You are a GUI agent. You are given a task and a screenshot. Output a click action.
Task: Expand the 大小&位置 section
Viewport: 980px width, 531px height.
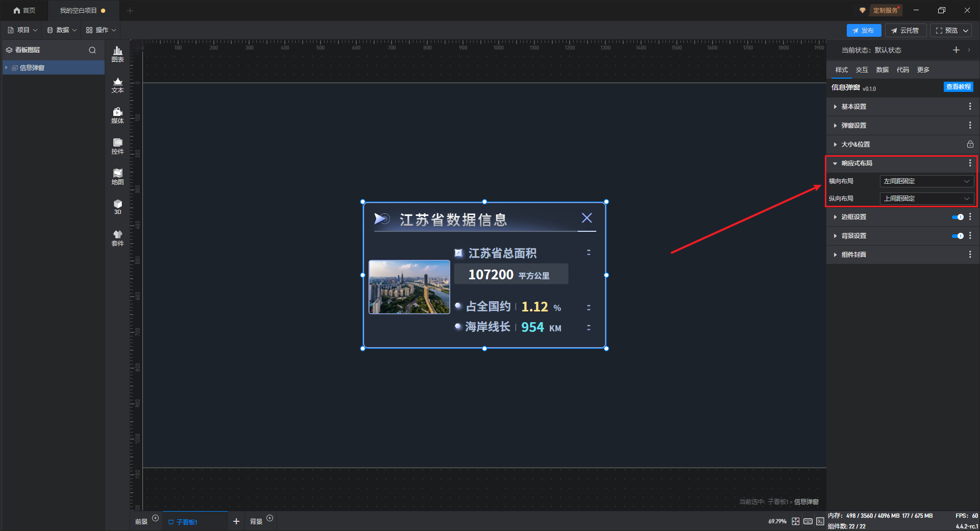tap(835, 144)
